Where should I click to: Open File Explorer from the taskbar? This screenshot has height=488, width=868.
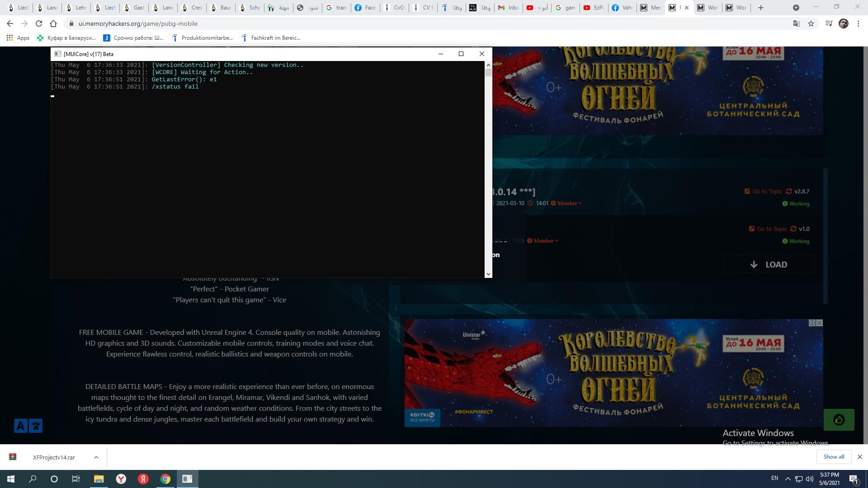(x=99, y=479)
